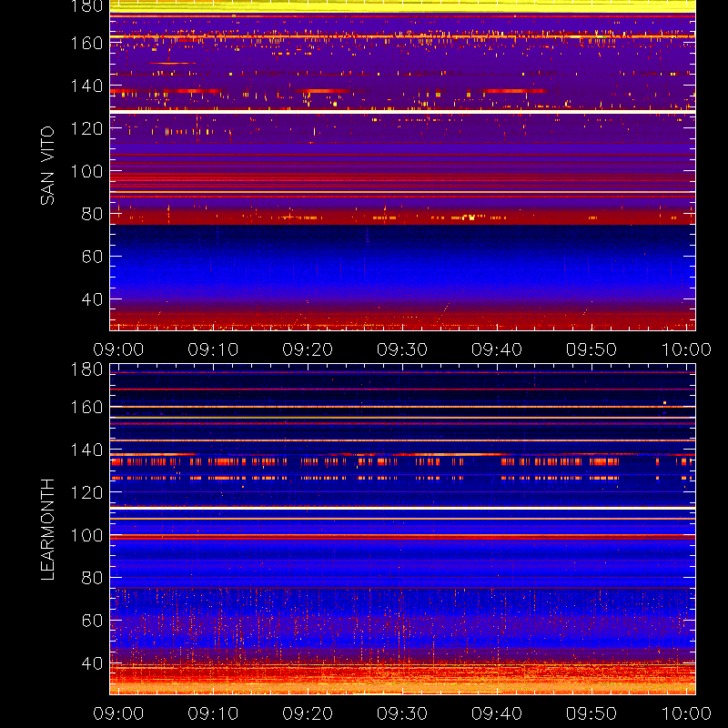
Task: Click 09:40 time label below Learmonth plot
Action: click(x=497, y=713)
